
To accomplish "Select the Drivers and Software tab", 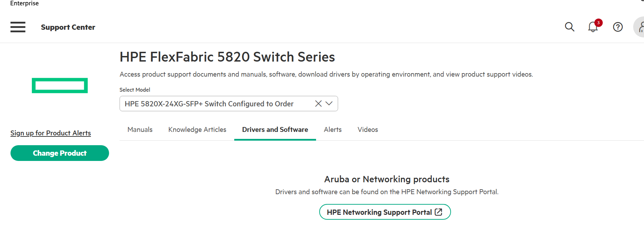I will point(275,130).
